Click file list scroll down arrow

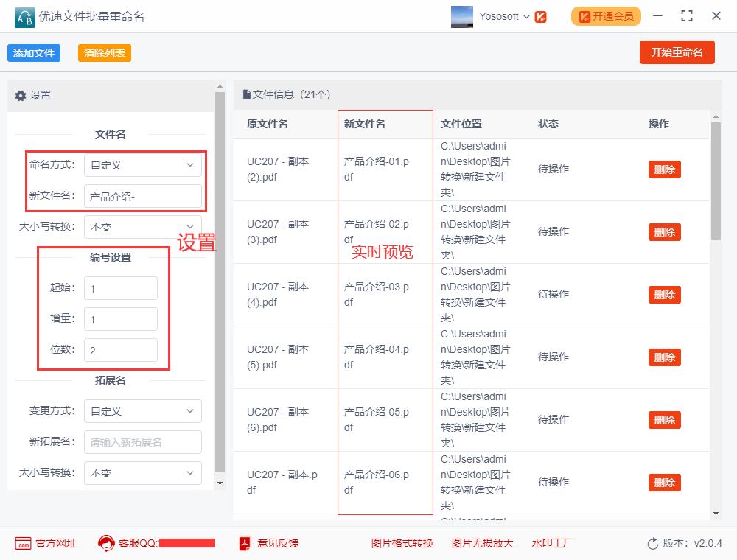tap(716, 514)
